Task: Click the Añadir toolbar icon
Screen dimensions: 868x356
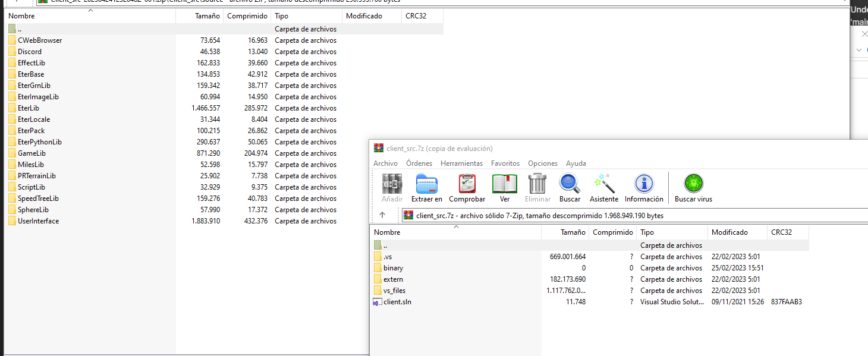Action: (392, 184)
